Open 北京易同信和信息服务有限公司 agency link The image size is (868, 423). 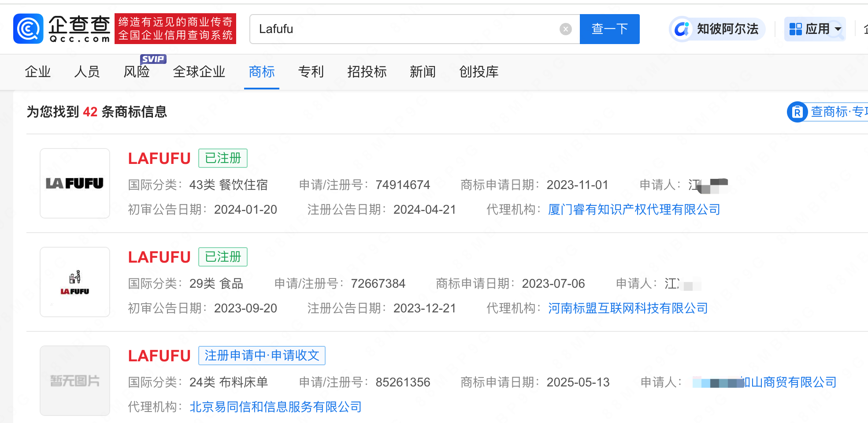pos(275,407)
